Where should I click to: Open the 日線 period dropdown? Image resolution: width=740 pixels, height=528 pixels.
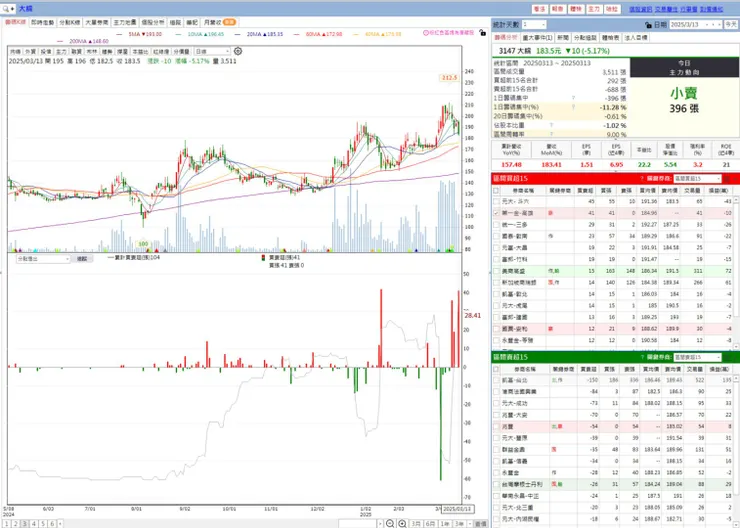coord(212,51)
